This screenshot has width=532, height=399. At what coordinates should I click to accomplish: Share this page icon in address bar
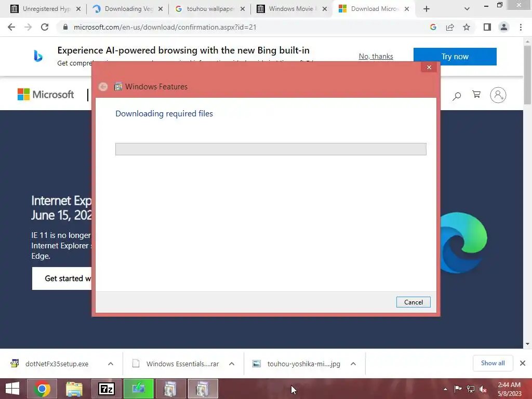tap(450, 27)
